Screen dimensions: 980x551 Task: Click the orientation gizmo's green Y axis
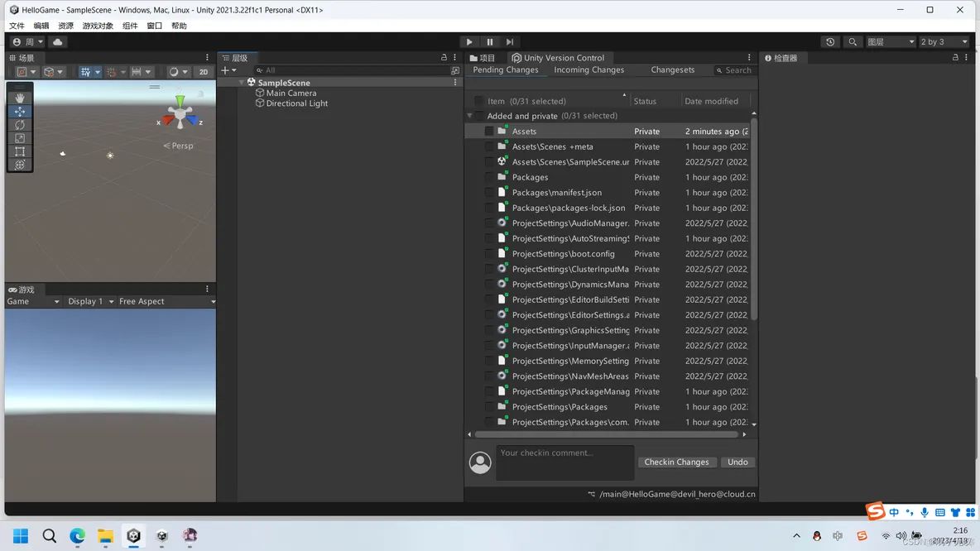(x=180, y=100)
